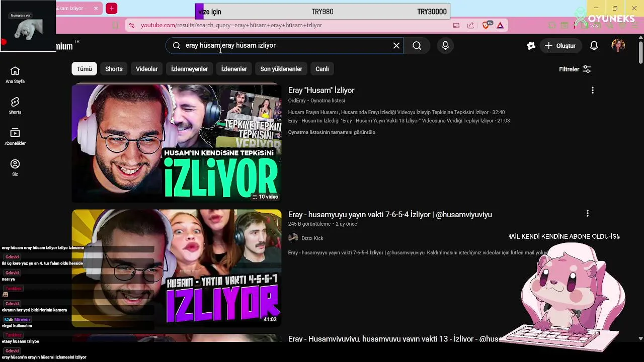Click the sparkle icon left of Oluştur
Viewport: 644px width, 362px height.
pyautogui.click(x=531, y=46)
